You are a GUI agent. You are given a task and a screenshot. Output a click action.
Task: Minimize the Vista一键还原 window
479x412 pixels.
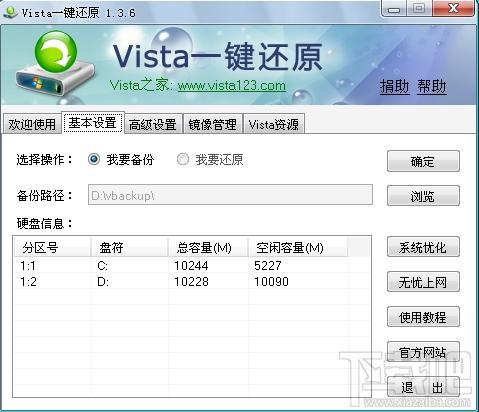coord(394,9)
